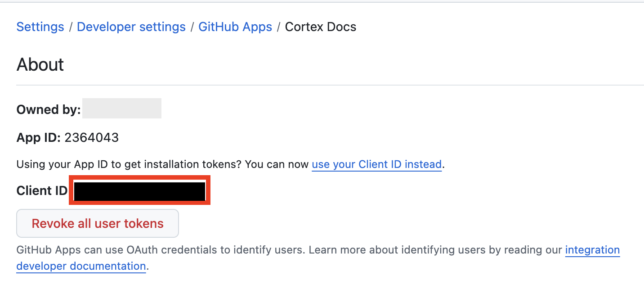The image size is (644, 299).
Task: Select the redacted owner name field
Action: click(121, 109)
